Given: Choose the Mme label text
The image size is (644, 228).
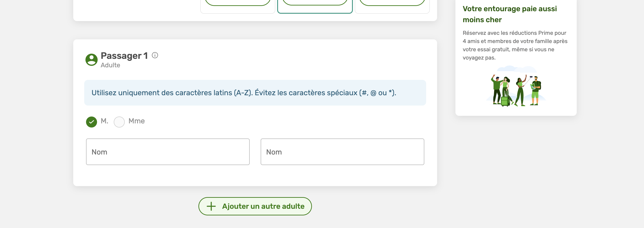Looking at the screenshot, I should pyautogui.click(x=136, y=121).
